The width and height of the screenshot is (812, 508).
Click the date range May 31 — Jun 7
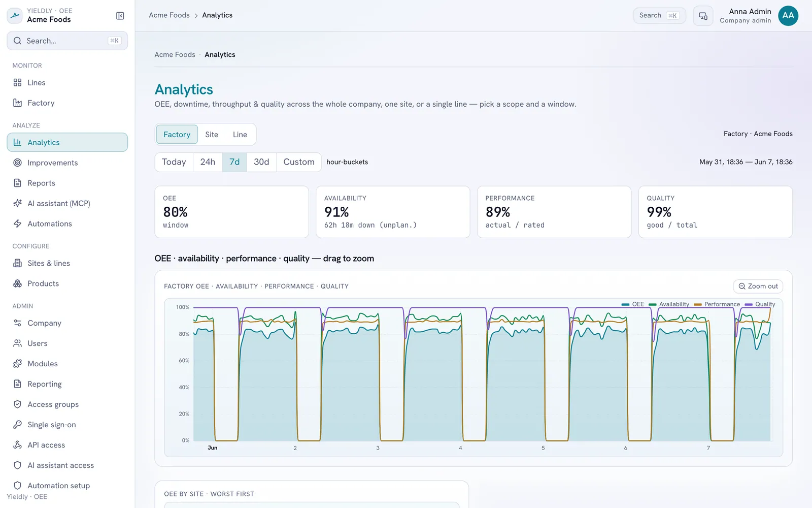746,162
